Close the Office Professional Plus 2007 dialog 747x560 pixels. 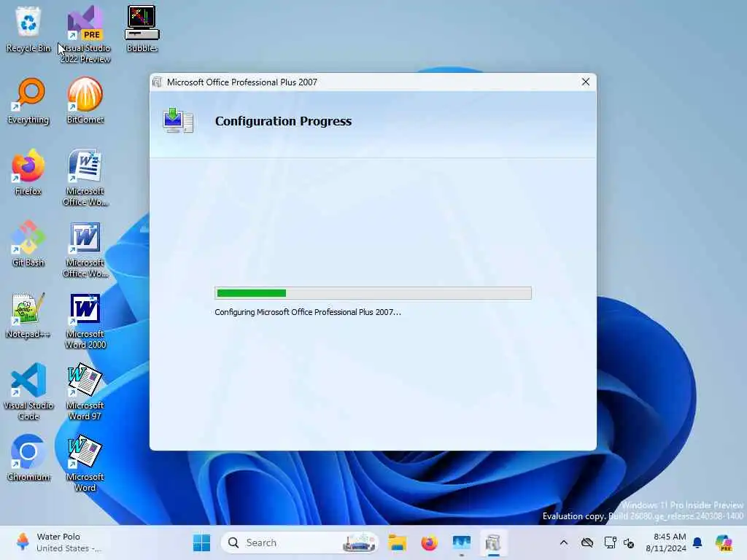[x=586, y=82]
